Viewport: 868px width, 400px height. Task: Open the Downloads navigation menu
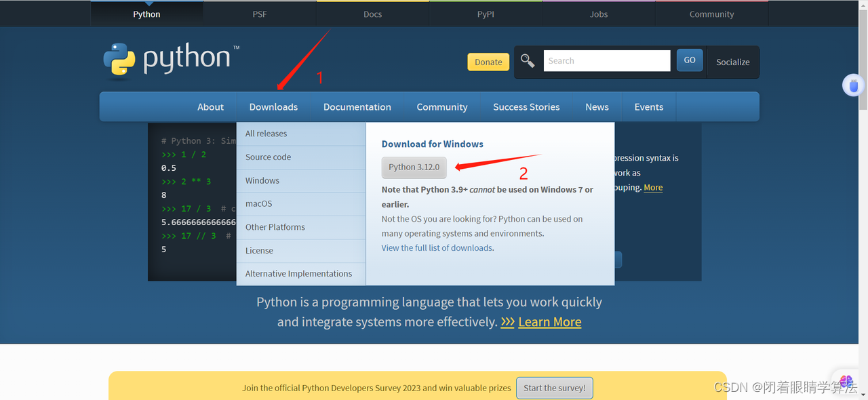coord(273,107)
